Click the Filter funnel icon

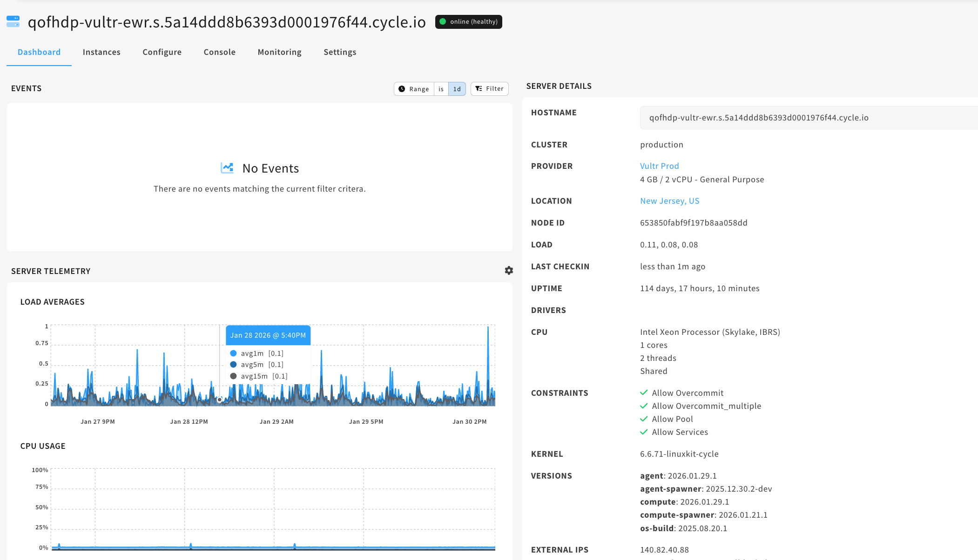(479, 89)
